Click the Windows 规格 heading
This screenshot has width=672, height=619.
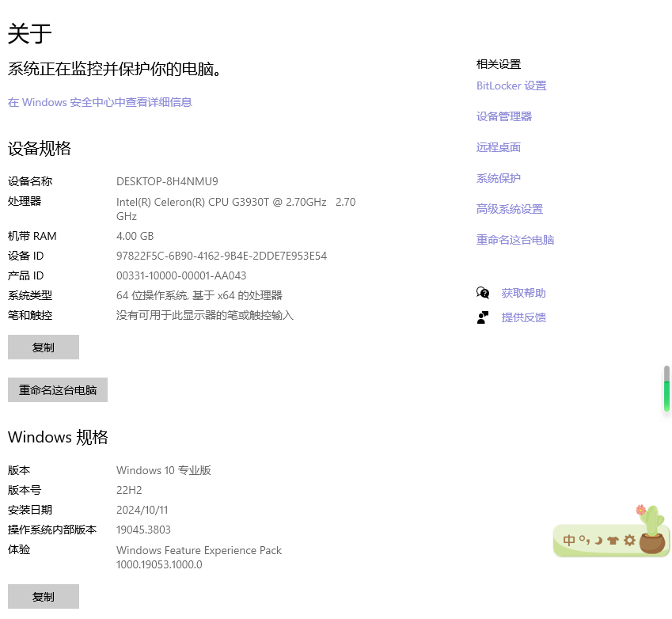pyautogui.click(x=58, y=437)
